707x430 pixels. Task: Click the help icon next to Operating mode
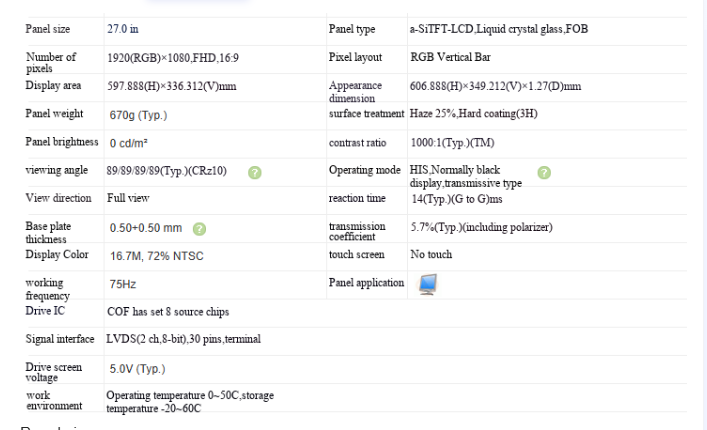point(544,173)
